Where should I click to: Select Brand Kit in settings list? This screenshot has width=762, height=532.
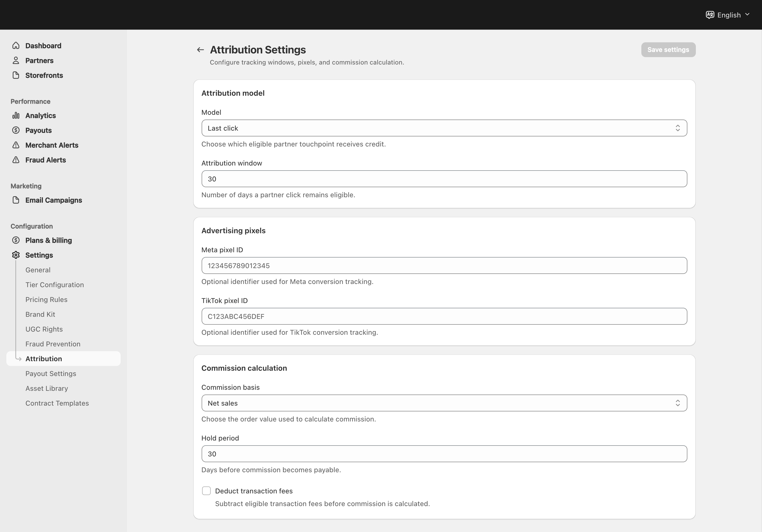tap(40, 314)
